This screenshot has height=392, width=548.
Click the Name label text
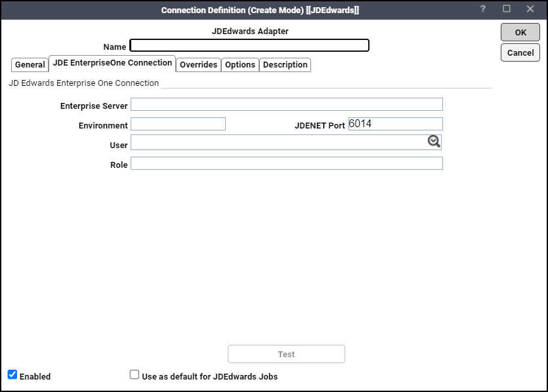coord(115,47)
